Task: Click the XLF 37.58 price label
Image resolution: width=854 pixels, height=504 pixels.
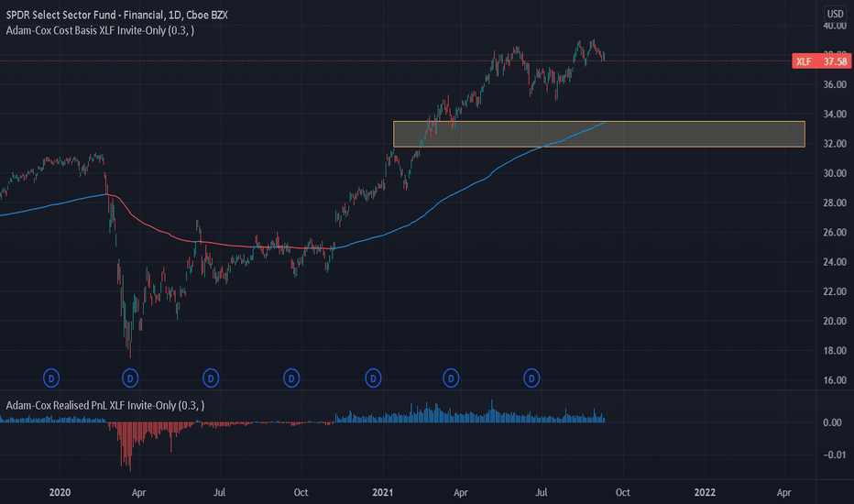Action: coord(821,61)
